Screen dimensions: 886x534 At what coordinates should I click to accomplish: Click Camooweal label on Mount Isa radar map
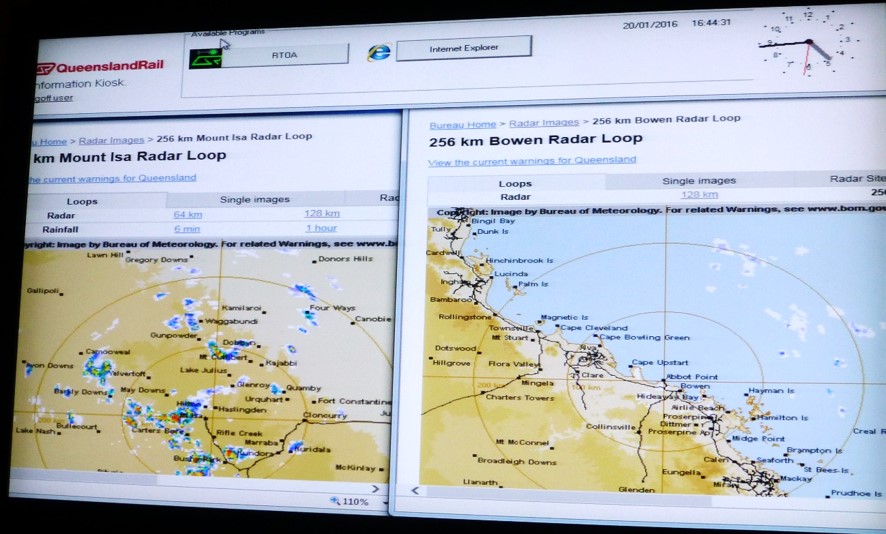107,352
